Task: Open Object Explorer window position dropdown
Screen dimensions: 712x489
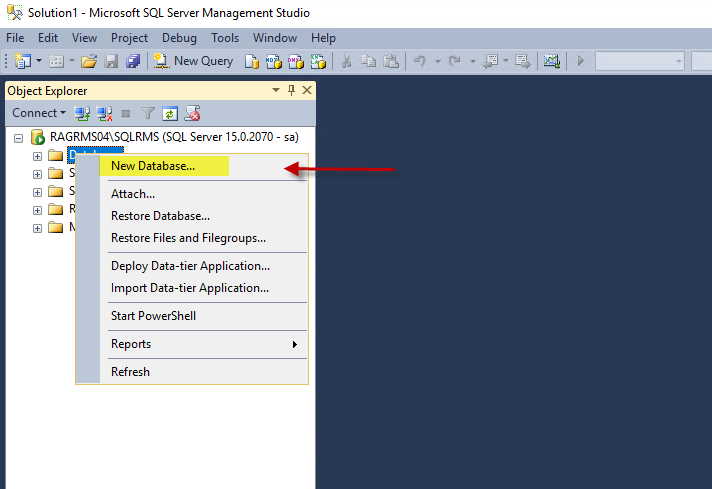Action: tap(276, 90)
